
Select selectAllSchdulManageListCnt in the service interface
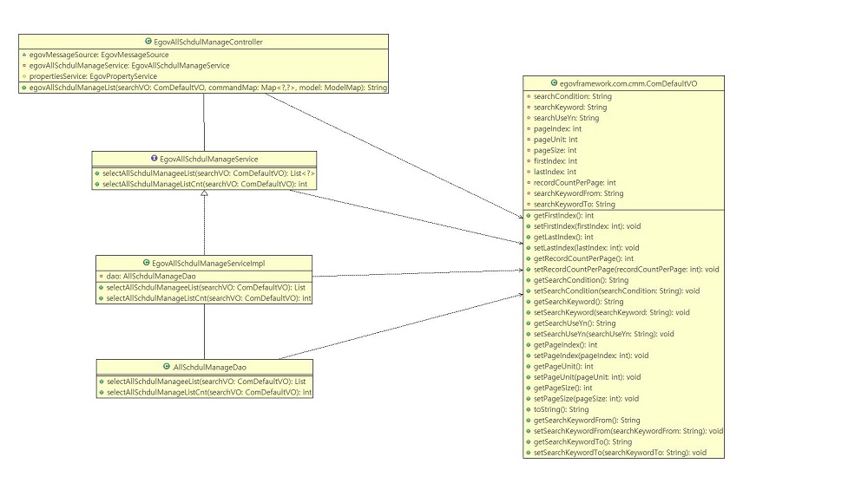[205, 184]
